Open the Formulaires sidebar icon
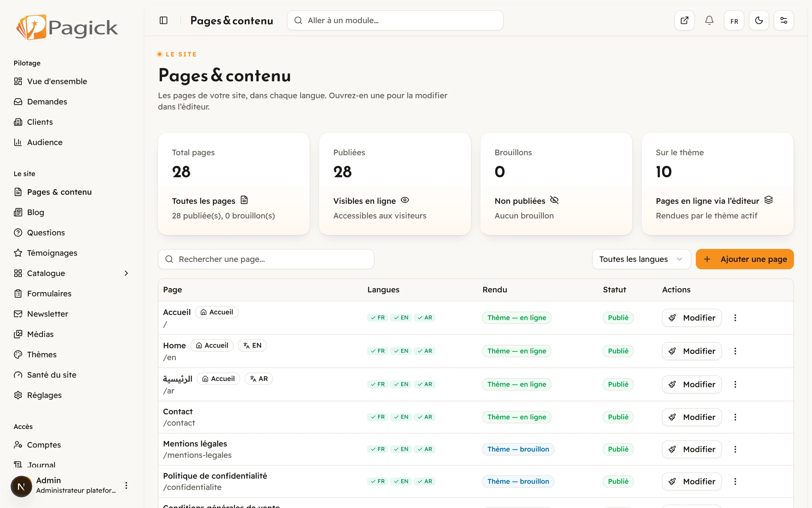Screen dimensions: 812x508 pos(18,294)
